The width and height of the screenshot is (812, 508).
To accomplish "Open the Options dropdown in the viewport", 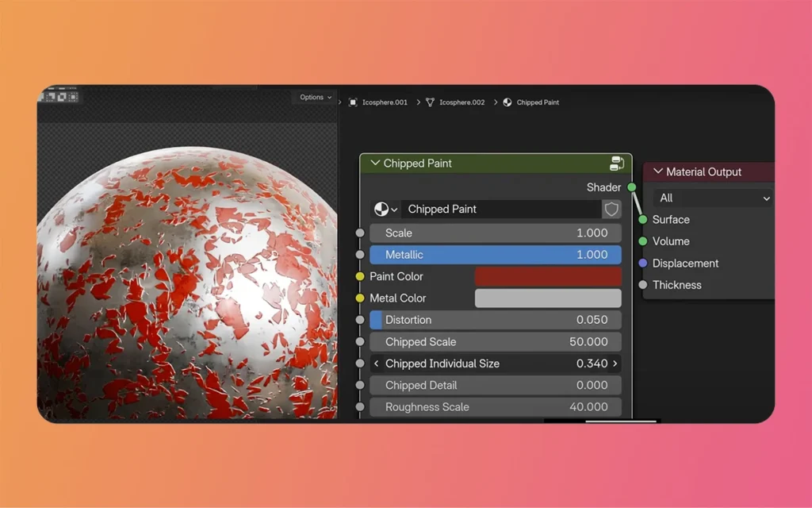I will tap(316, 97).
